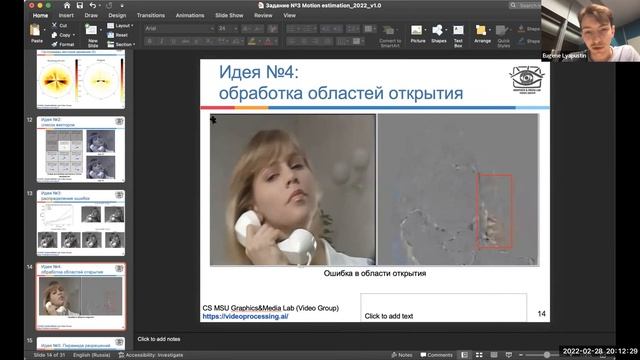Open the Layout dropdown
This screenshot has width=640, height=360.
pyautogui.click(x=120, y=25)
